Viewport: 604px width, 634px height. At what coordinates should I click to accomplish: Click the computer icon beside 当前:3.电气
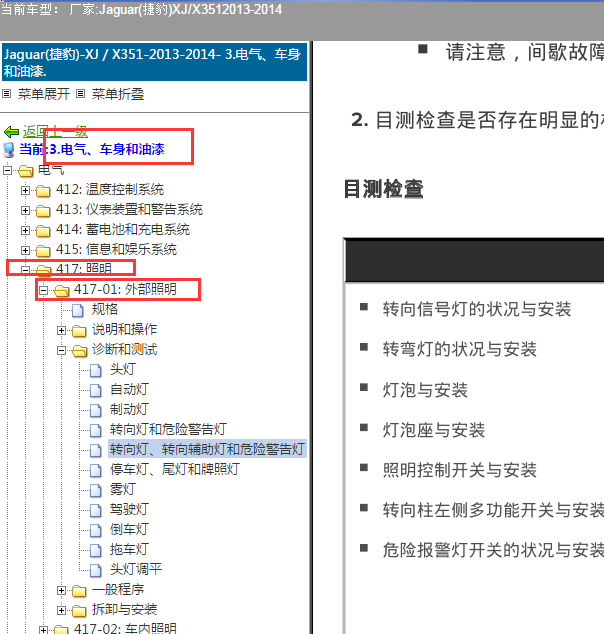click(x=8, y=150)
